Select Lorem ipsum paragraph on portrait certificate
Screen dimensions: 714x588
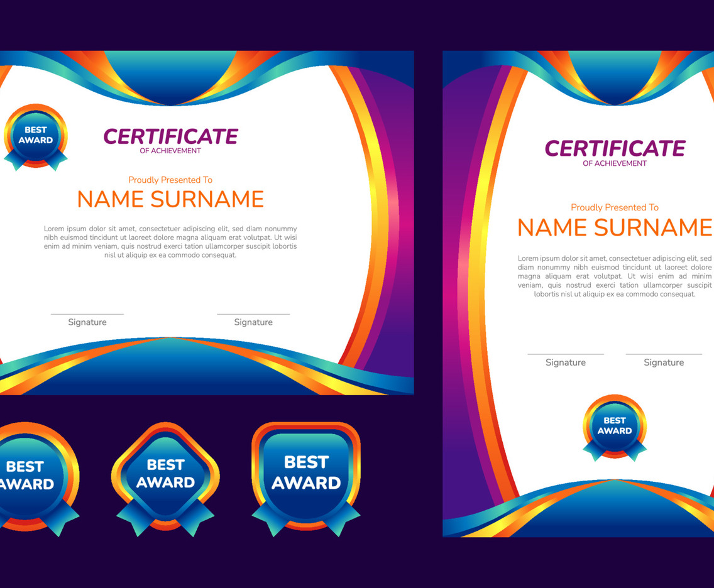(615, 276)
